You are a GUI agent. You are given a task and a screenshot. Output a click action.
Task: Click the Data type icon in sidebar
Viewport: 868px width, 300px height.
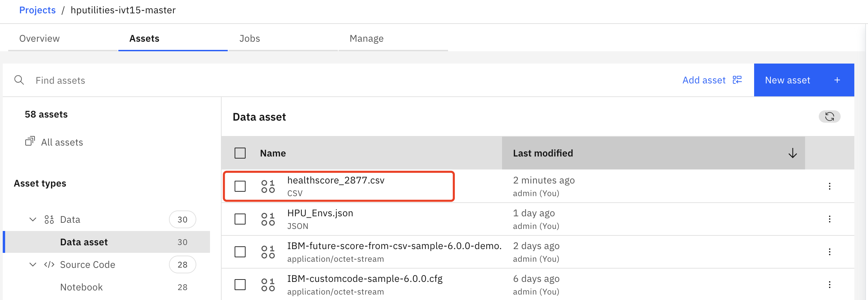coord(49,219)
